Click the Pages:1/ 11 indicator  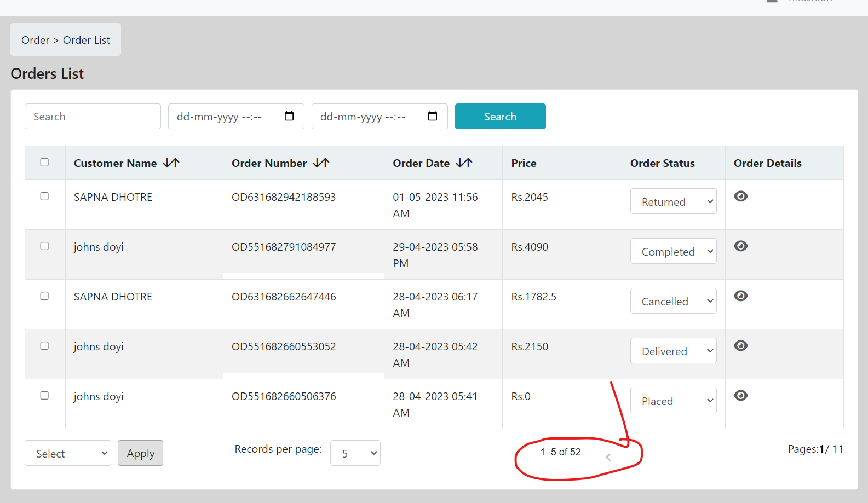pos(815,449)
